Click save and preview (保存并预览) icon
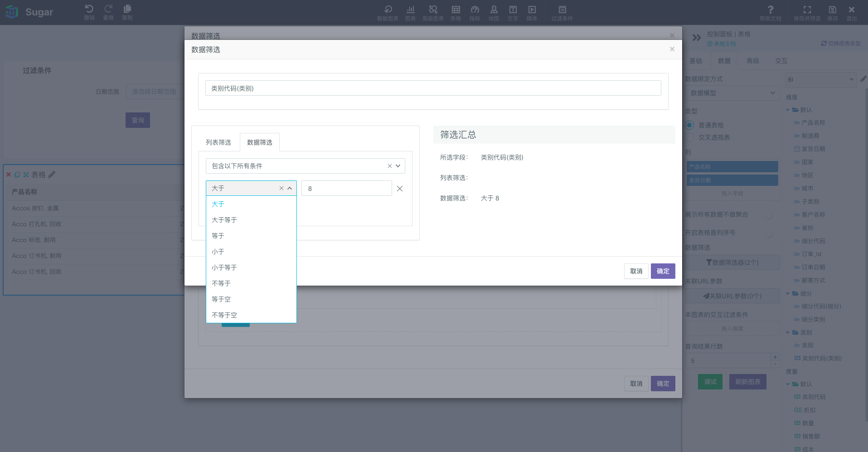The image size is (868, 452). tap(807, 13)
